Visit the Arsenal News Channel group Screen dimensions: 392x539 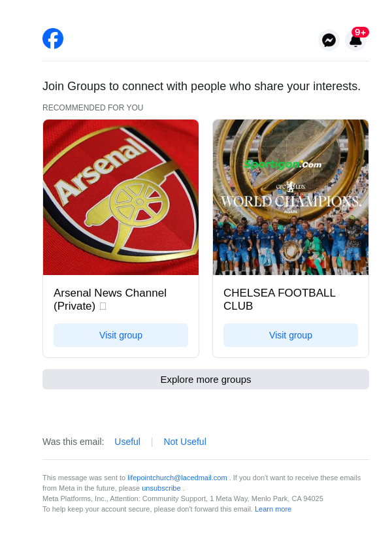point(121,335)
